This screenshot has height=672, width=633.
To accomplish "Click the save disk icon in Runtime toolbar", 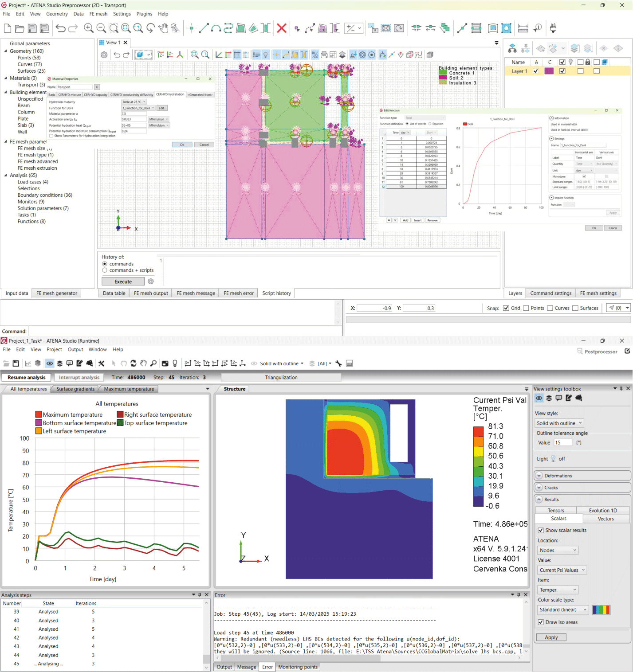I will (16, 363).
